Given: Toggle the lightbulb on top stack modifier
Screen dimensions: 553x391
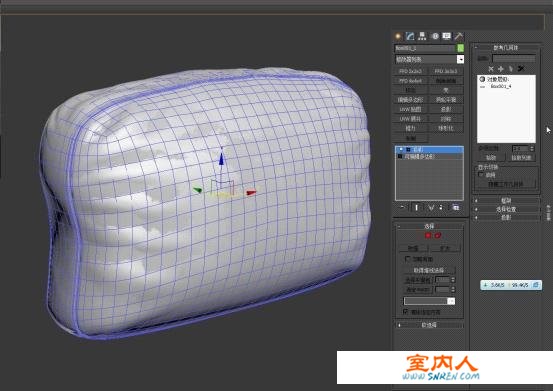Looking at the screenshot, I should click(x=400, y=149).
